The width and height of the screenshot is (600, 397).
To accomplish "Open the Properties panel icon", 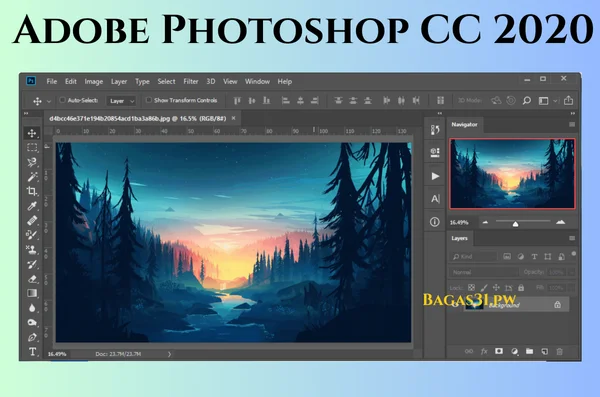I will (x=435, y=152).
